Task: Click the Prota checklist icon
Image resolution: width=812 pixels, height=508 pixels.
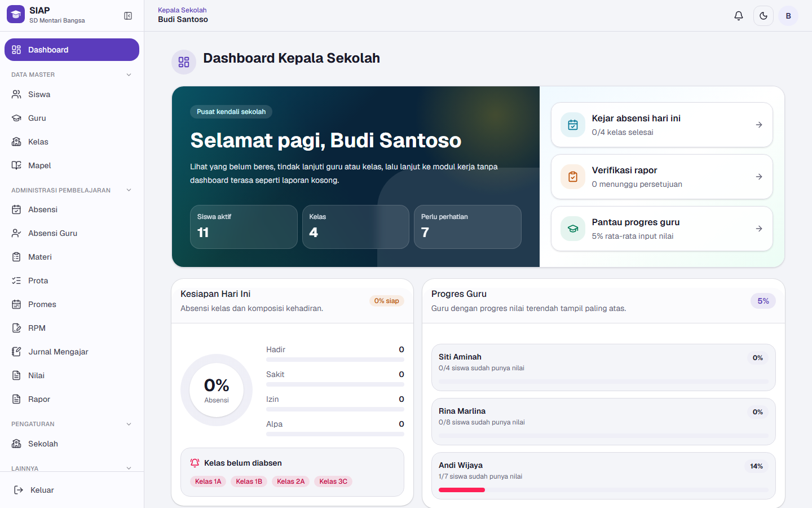Action: [x=16, y=281]
